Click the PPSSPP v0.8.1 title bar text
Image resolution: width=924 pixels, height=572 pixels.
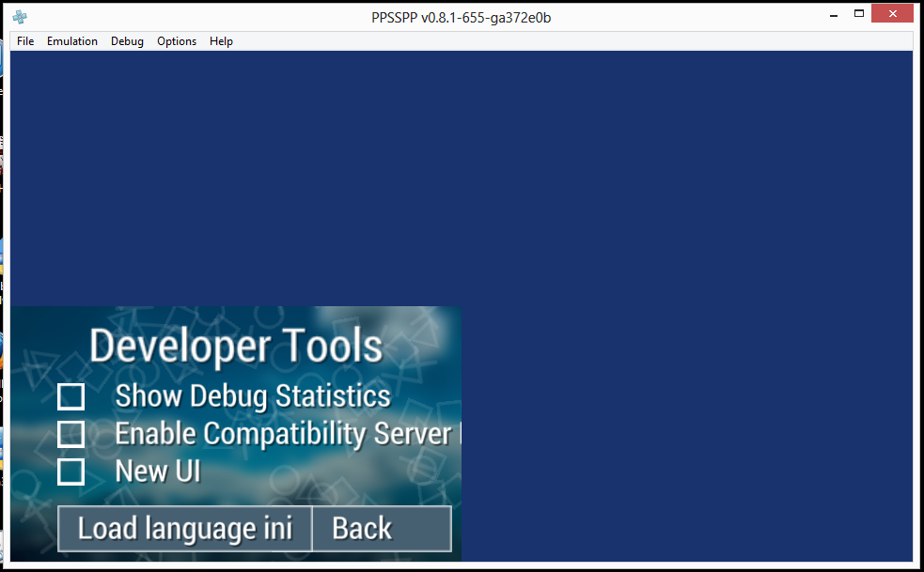click(461, 18)
